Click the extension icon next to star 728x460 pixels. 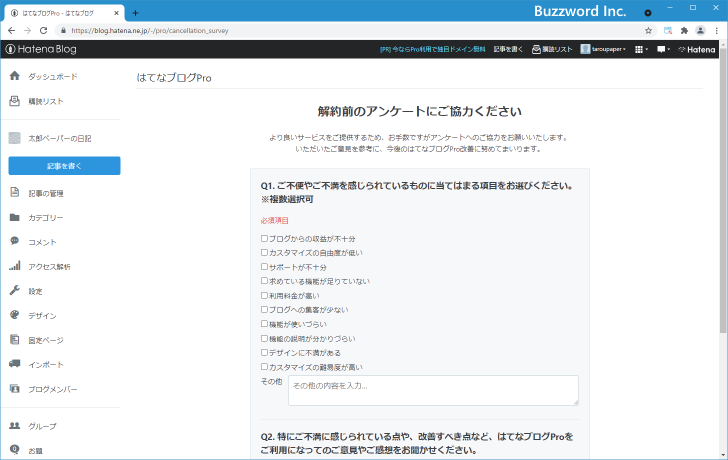pyautogui.click(x=668, y=31)
